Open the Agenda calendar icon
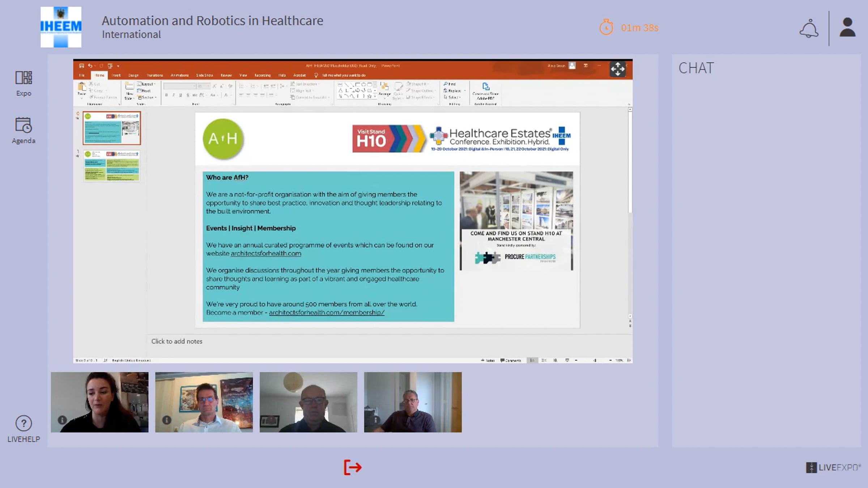The height and width of the screenshot is (488, 868). [24, 125]
